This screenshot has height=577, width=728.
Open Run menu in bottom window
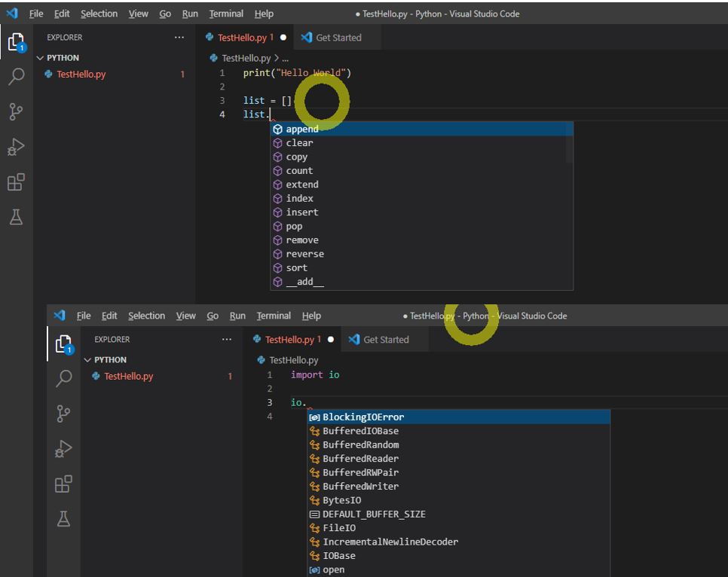237,316
